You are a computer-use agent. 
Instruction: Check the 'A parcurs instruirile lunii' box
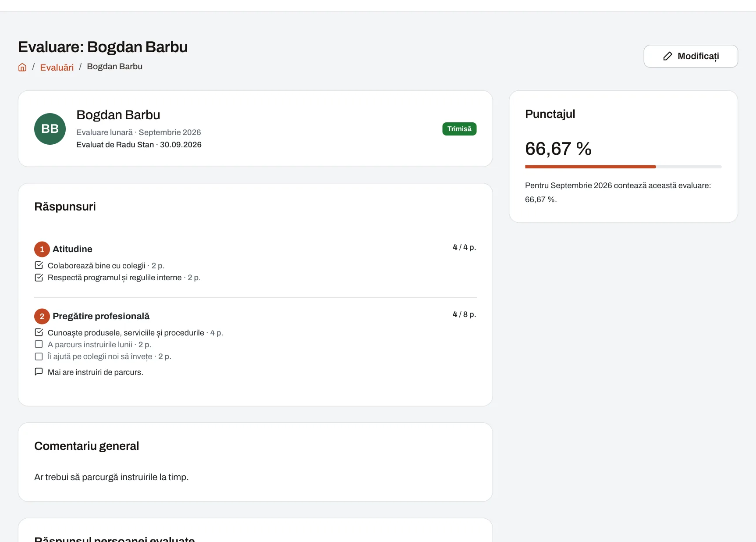coord(39,344)
